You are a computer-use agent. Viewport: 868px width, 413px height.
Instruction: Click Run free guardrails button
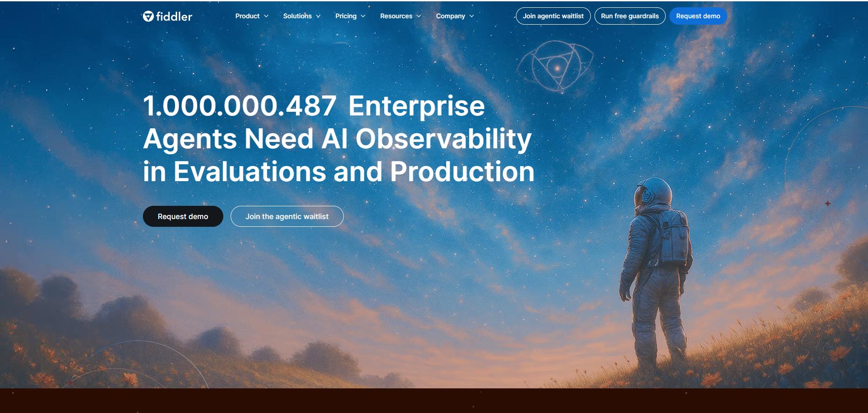[x=630, y=16]
